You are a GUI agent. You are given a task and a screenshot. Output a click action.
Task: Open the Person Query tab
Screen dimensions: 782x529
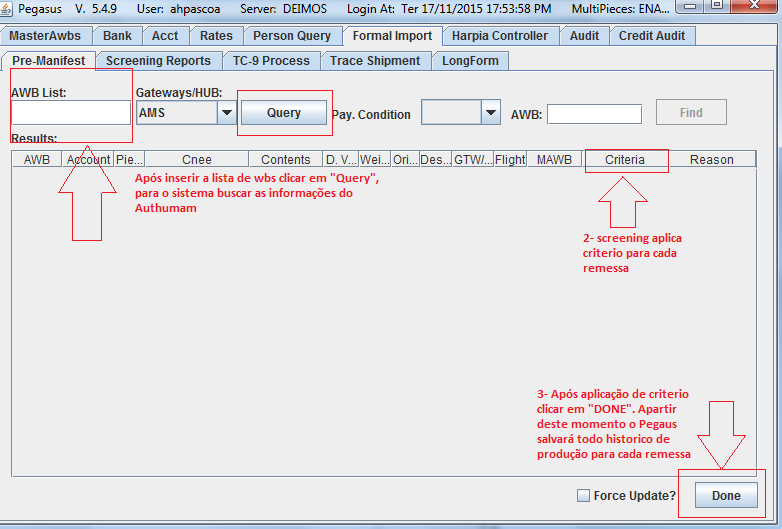coord(292,36)
